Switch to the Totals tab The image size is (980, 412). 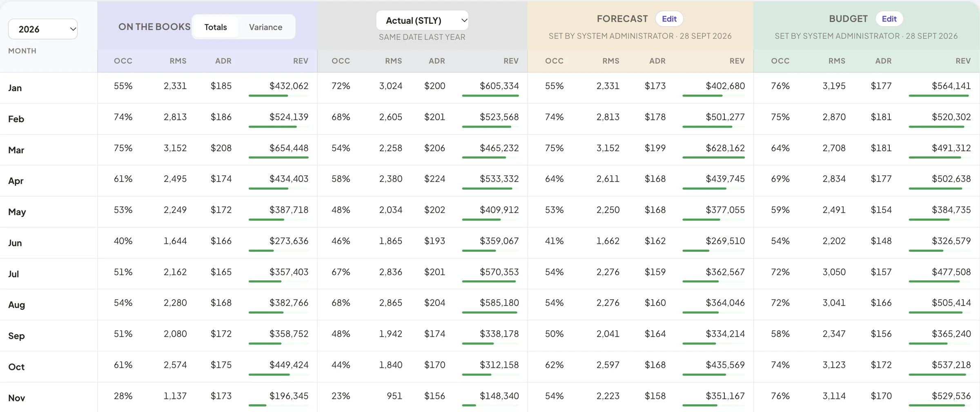(x=215, y=27)
